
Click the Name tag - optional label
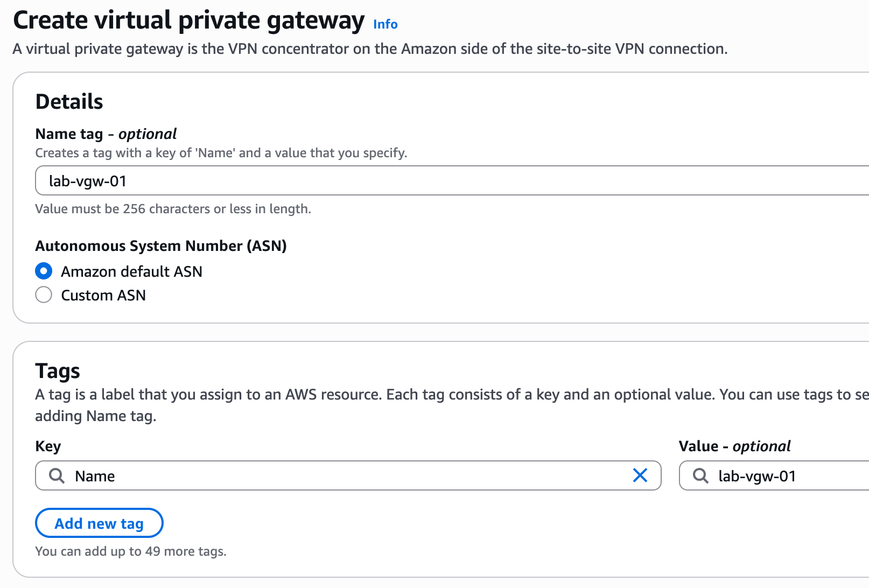click(x=106, y=134)
